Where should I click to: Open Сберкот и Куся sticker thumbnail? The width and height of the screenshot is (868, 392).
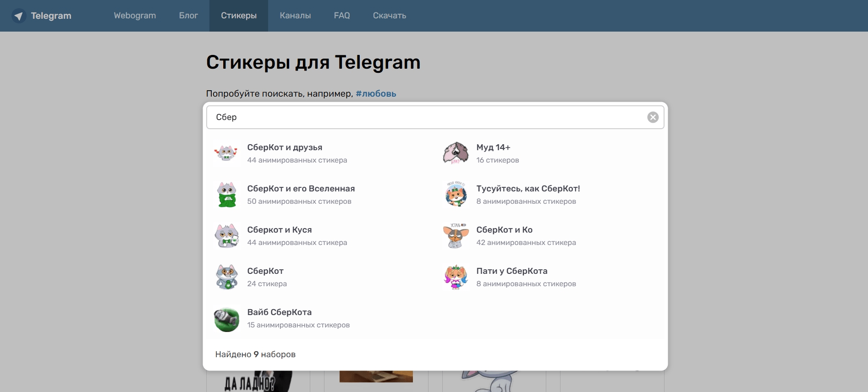coord(226,236)
